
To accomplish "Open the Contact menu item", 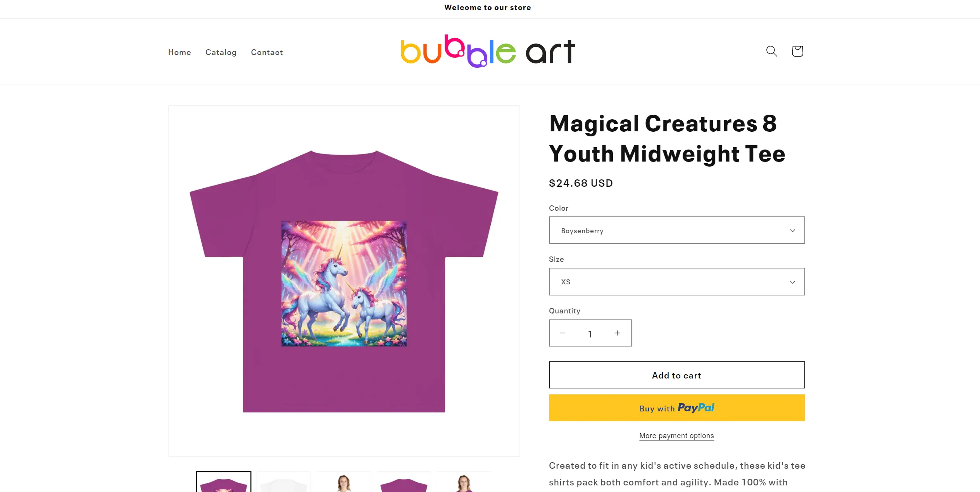I will coord(267,52).
